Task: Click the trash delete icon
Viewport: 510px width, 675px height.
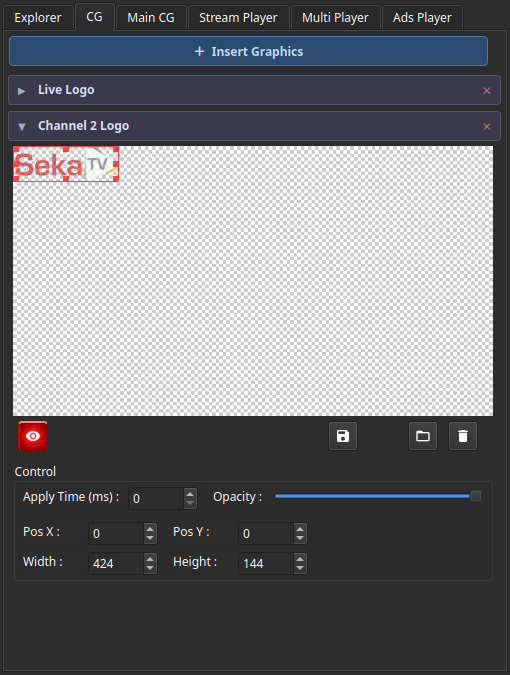Action: click(463, 436)
